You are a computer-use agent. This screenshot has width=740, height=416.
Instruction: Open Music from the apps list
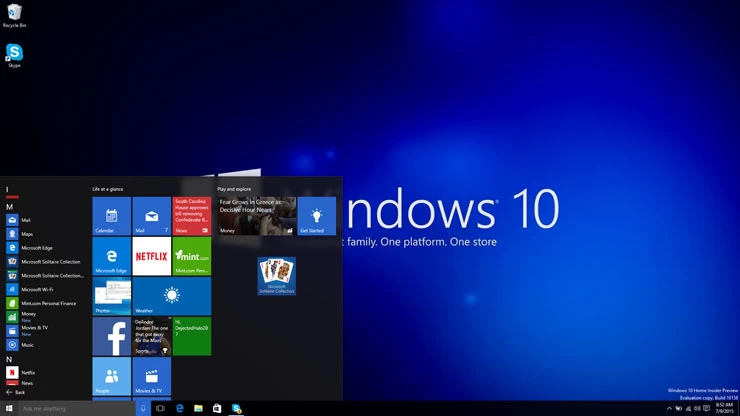(x=45, y=345)
